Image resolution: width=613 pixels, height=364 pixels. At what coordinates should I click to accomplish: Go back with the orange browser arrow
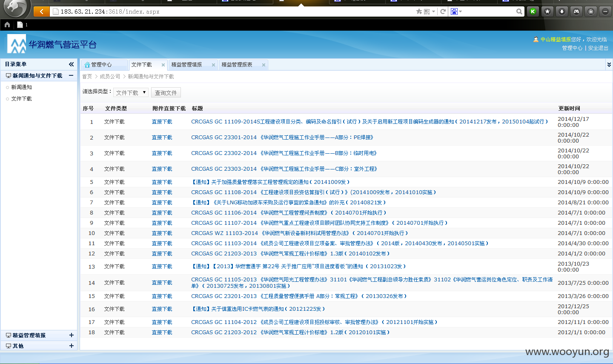41,11
